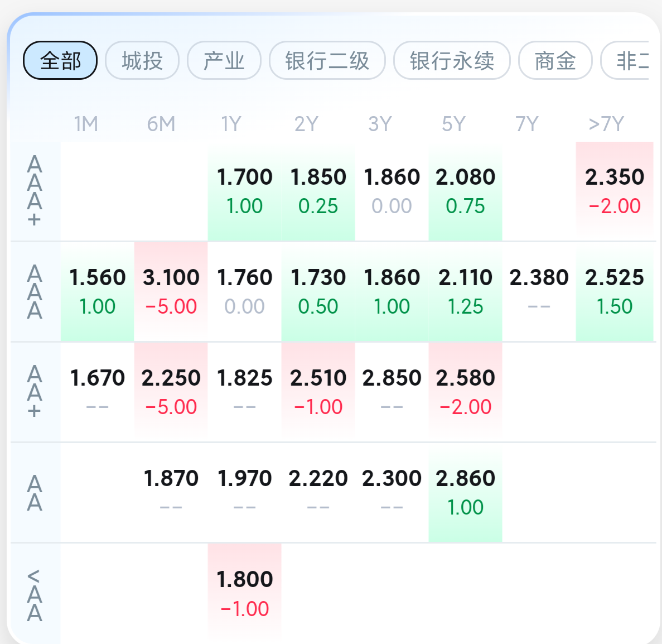The width and height of the screenshot is (662, 644).
Task: Select the AA rating row label
Action: click(x=35, y=493)
